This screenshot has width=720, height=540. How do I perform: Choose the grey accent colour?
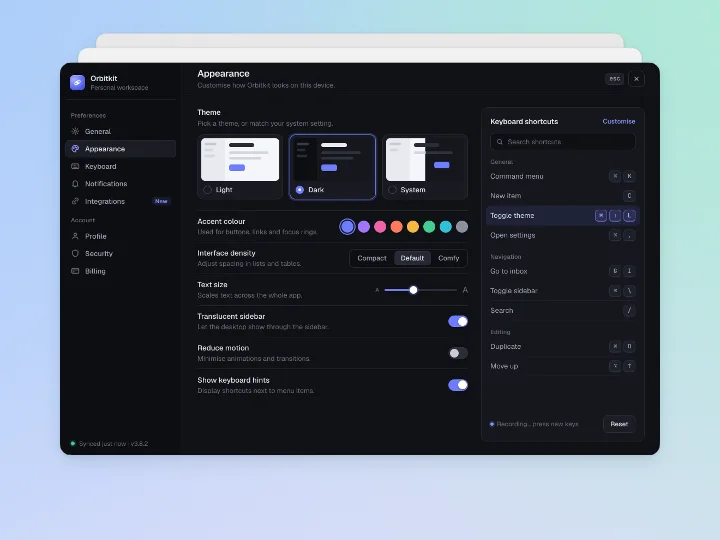pyautogui.click(x=462, y=226)
